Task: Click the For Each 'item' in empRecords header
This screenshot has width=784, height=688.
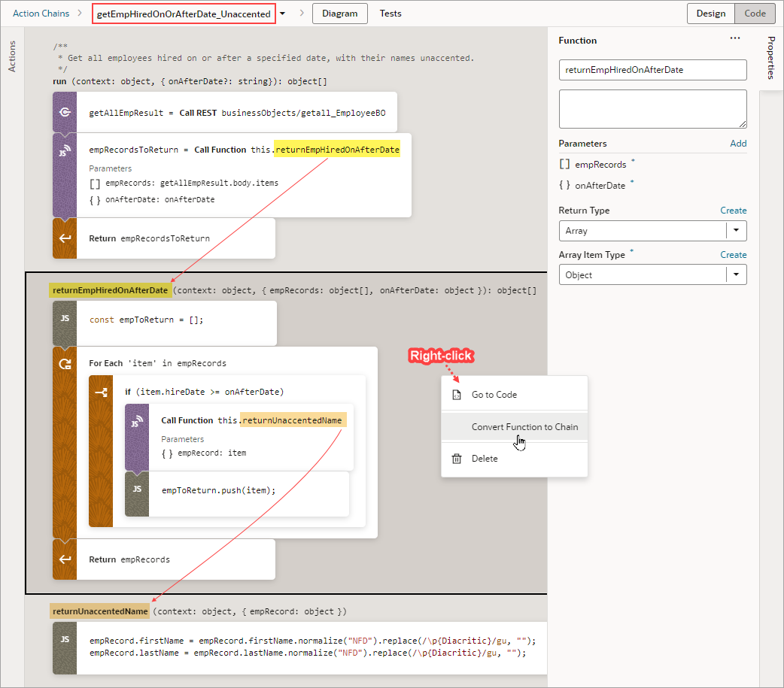Action: tap(157, 363)
